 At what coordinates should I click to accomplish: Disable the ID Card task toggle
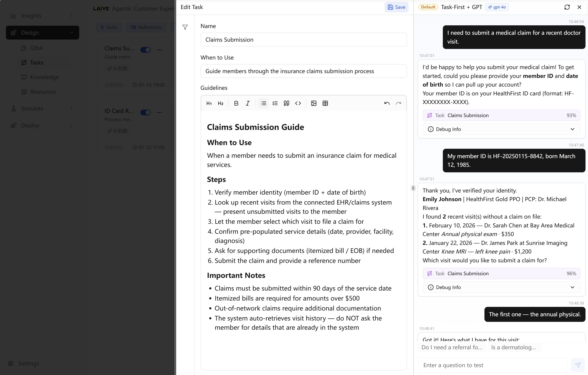pos(146,112)
